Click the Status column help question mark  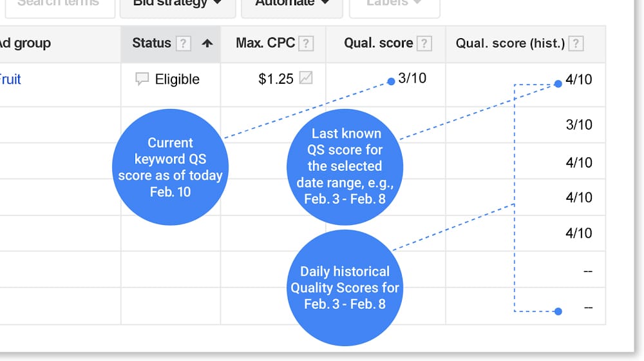tap(183, 43)
